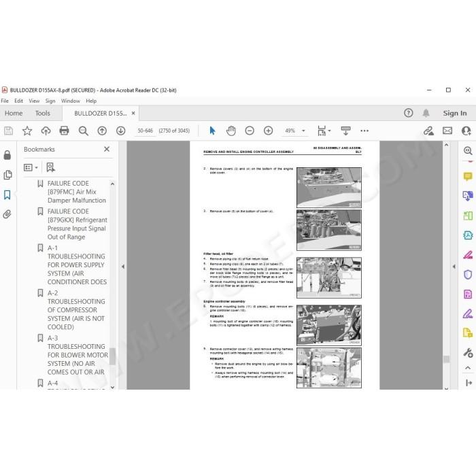This screenshot has height=476, width=476.
Task: Choose the arrow Selection tool
Action: point(212,131)
